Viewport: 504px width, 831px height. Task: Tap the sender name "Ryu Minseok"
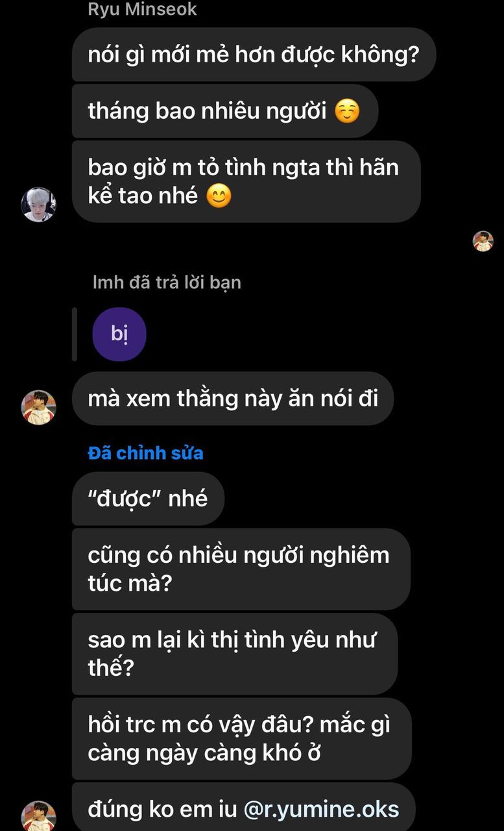[142, 10]
